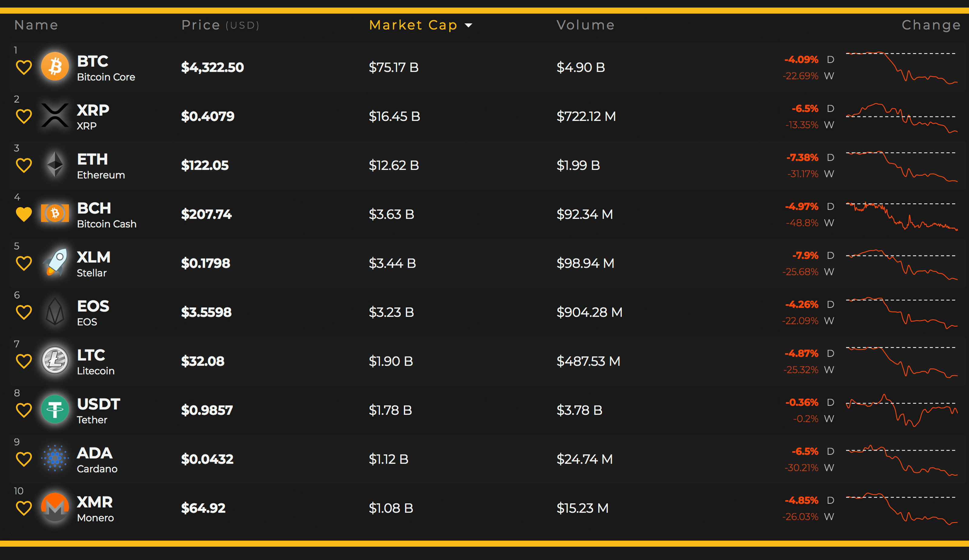Image resolution: width=969 pixels, height=560 pixels.
Task: Click the Tether green logo icon
Action: click(x=55, y=409)
